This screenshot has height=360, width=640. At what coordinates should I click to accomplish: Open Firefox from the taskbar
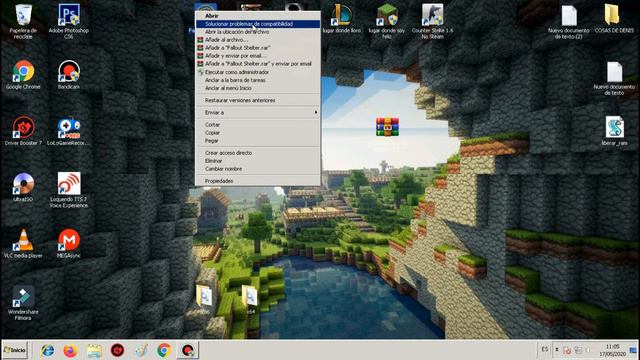pos(71,350)
